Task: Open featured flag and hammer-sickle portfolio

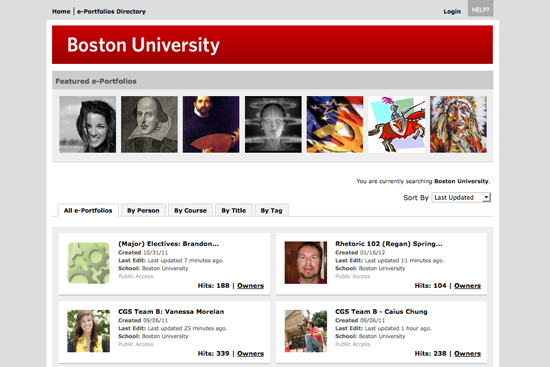Action: tap(335, 124)
